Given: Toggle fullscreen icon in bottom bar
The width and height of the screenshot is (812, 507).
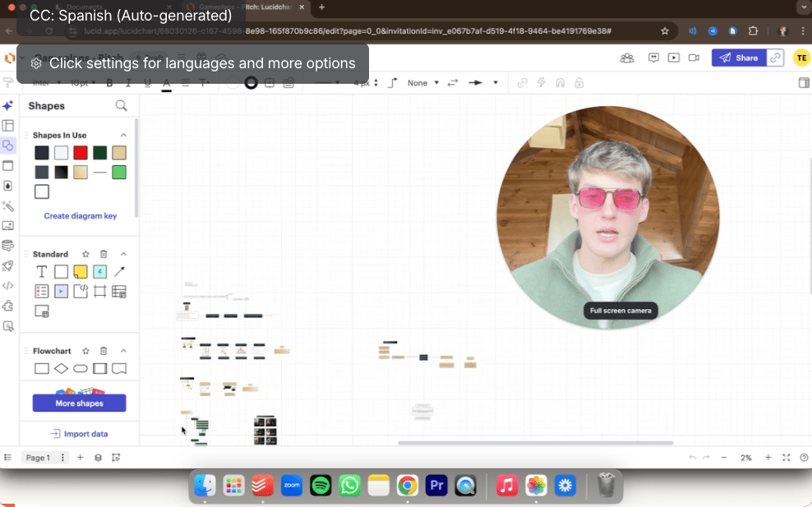Looking at the screenshot, I should (x=786, y=458).
